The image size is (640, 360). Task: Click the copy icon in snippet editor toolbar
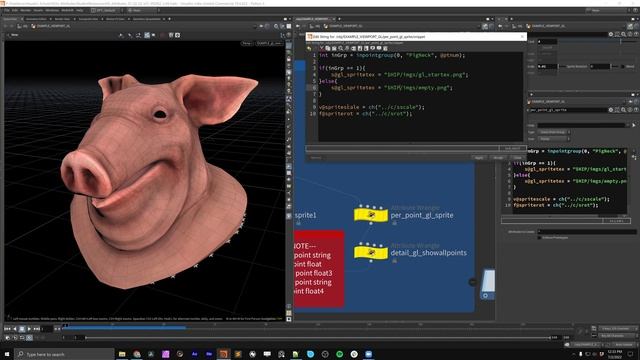[328, 48]
